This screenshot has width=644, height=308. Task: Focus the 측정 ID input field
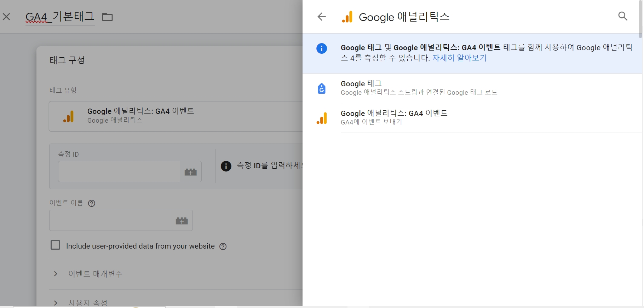coord(119,172)
